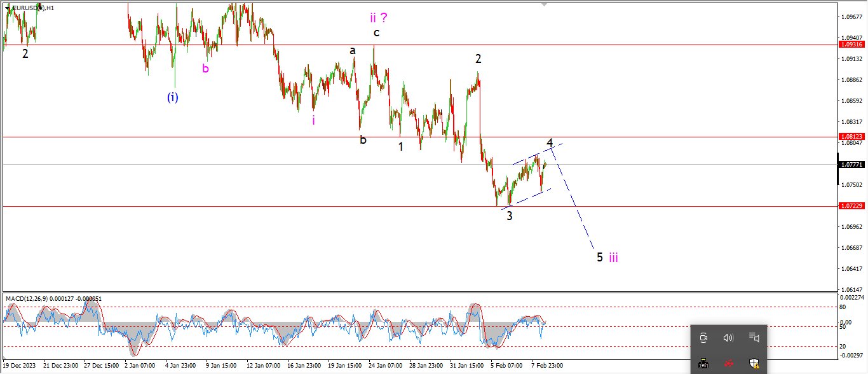868x374 pixels.
Task: Open the volume speaker tray icon
Action: 728,338
